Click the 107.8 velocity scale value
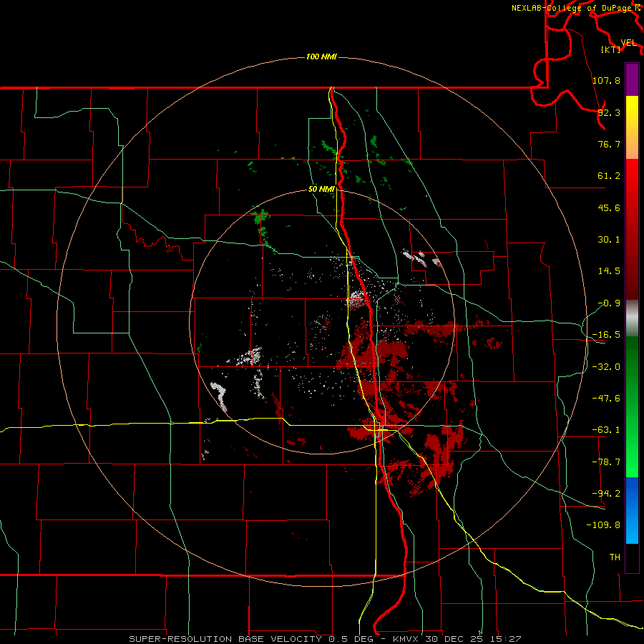Screen dimensions: 644x644 [x=606, y=80]
